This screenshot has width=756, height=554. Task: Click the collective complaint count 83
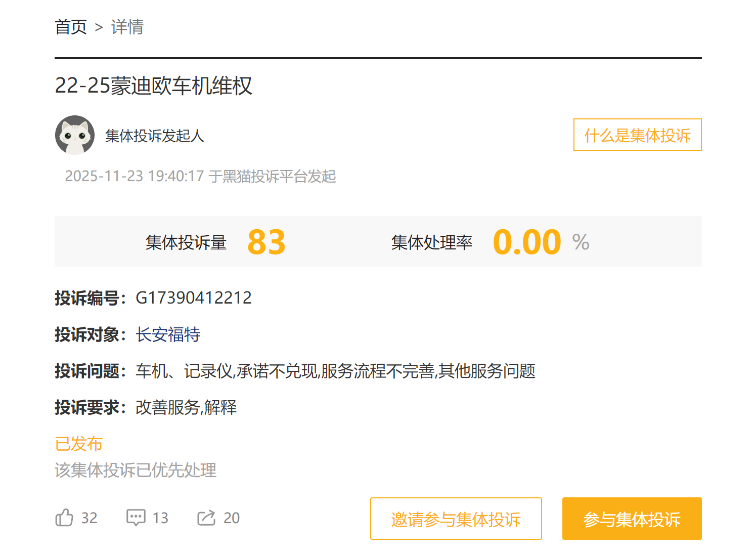(x=266, y=242)
